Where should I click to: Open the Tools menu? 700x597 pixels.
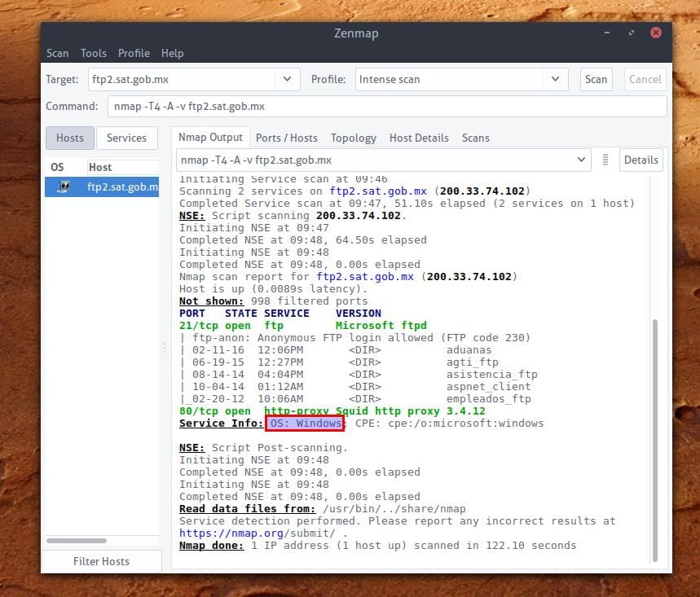tap(93, 53)
